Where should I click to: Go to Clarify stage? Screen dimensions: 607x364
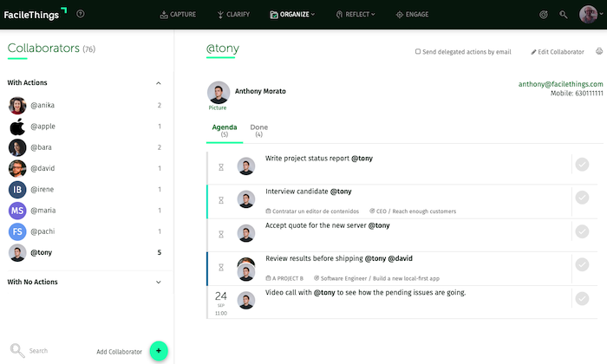tap(233, 15)
